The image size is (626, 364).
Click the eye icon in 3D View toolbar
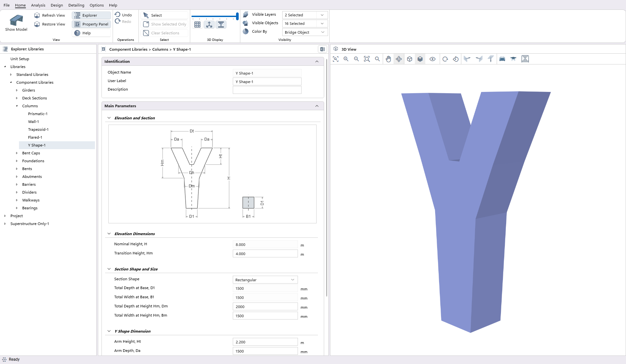tap(433, 59)
